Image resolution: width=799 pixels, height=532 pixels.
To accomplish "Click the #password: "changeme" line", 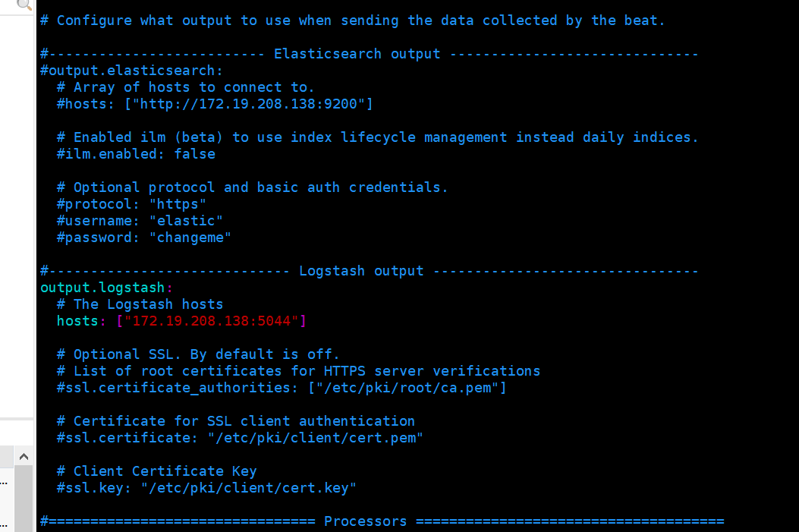I will pyautogui.click(x=144, y=238).
